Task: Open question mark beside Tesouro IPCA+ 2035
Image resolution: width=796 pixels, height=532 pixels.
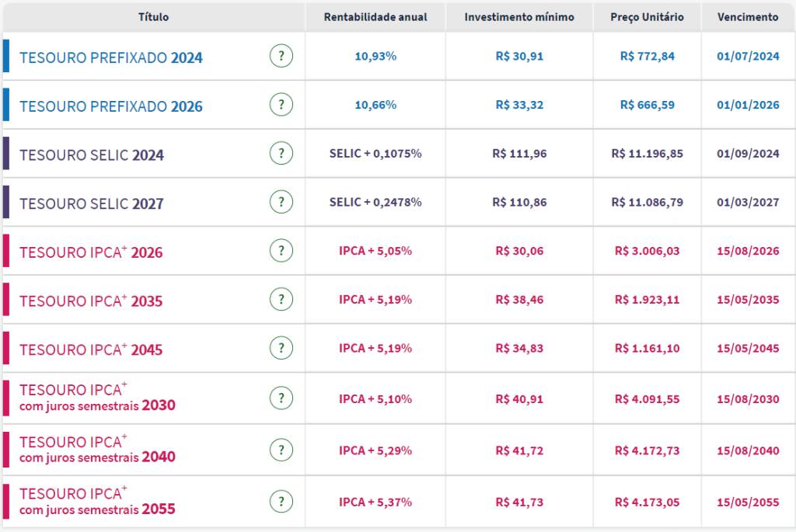Action: [x=281, y=299]
